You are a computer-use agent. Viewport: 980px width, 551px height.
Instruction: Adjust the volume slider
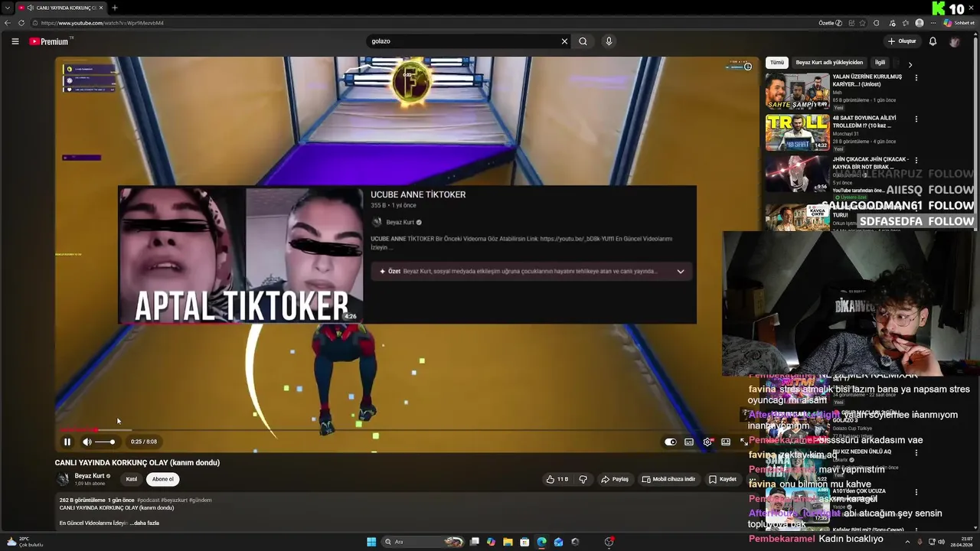(x=105, y=442)
